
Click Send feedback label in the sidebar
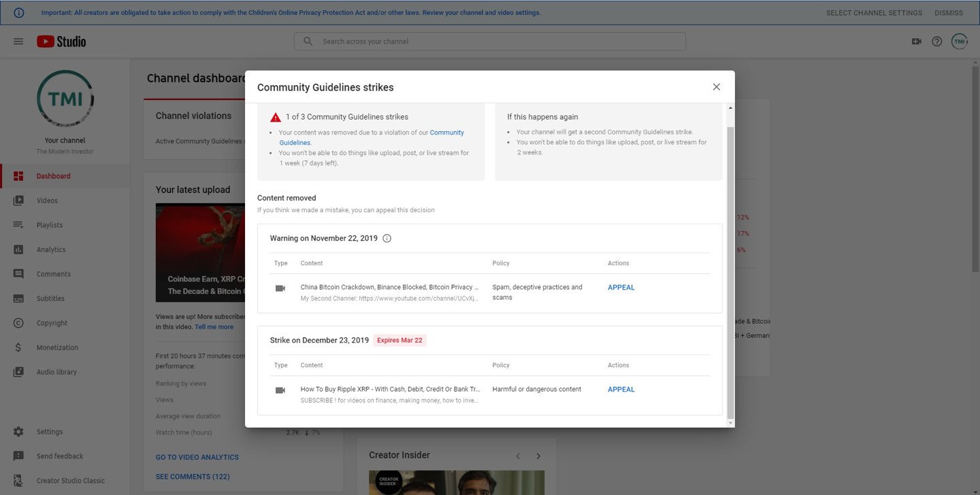60,456
